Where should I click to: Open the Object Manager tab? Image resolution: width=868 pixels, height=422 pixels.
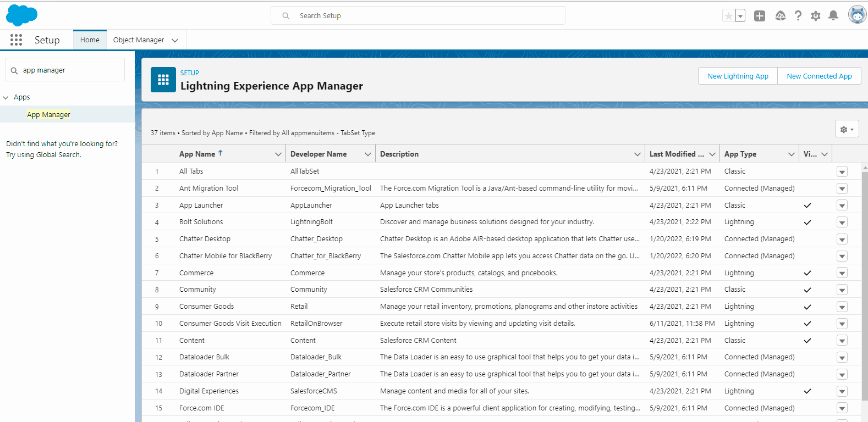(x=139, y=40)
